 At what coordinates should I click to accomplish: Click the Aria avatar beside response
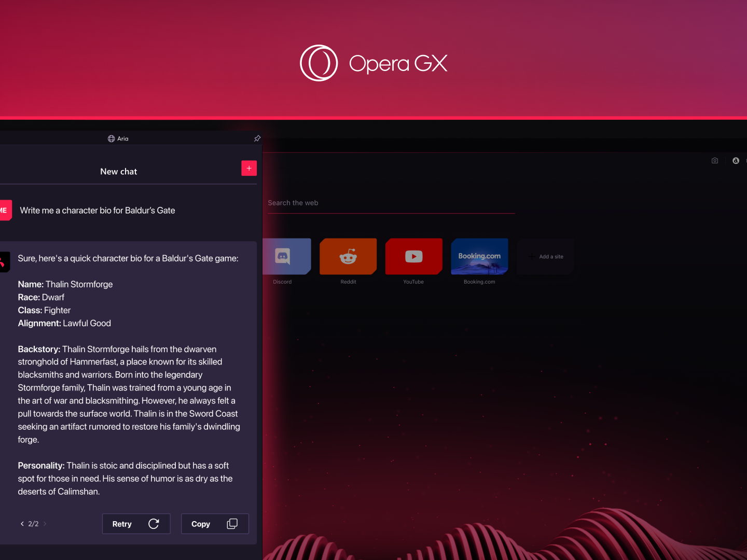point(5,262)
